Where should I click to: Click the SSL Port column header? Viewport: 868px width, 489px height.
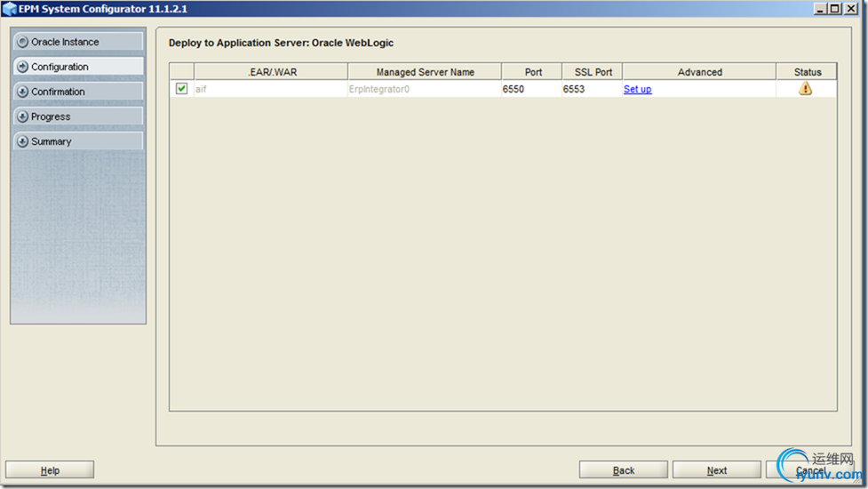(593, 72)
